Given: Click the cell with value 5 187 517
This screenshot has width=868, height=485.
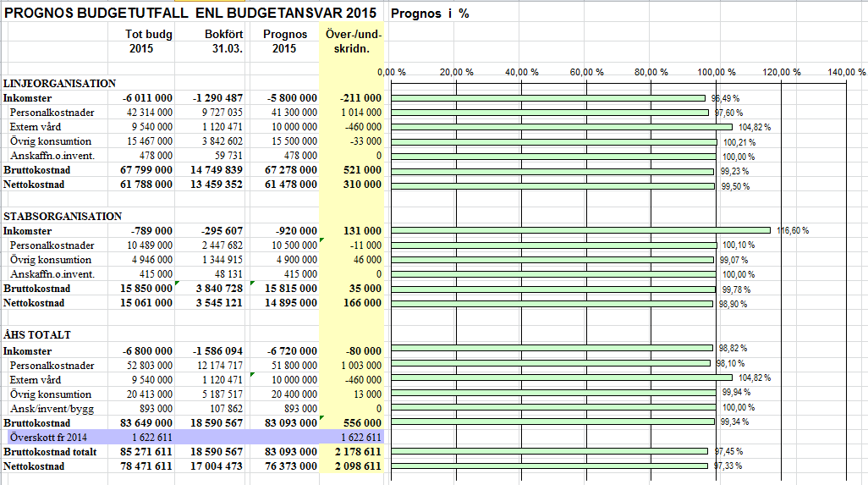Looking at the screenshot, I should (x=222, y=394).
